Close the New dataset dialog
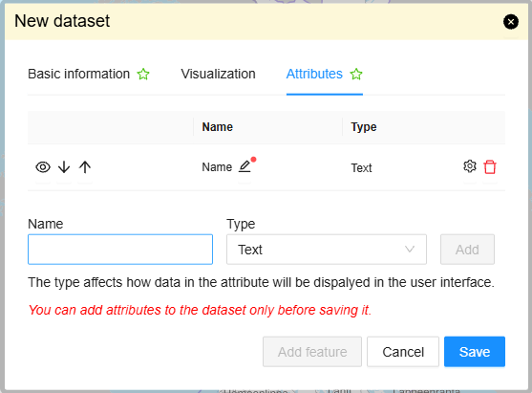Viewport: 532px width, 393px height. tap(511, 22)
